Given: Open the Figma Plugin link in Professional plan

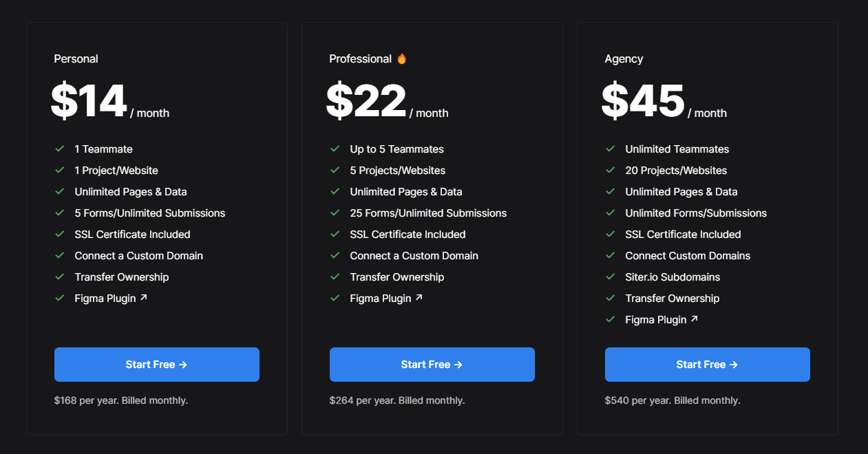Looking at the screenshot, I should pyautogui.click(x=381, y=299).
